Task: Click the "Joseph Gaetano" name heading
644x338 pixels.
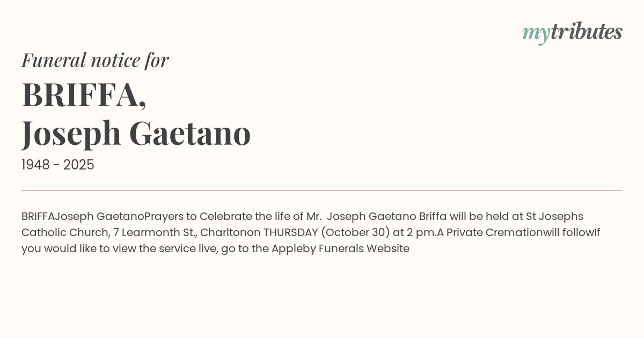Action: coord(136,133)
